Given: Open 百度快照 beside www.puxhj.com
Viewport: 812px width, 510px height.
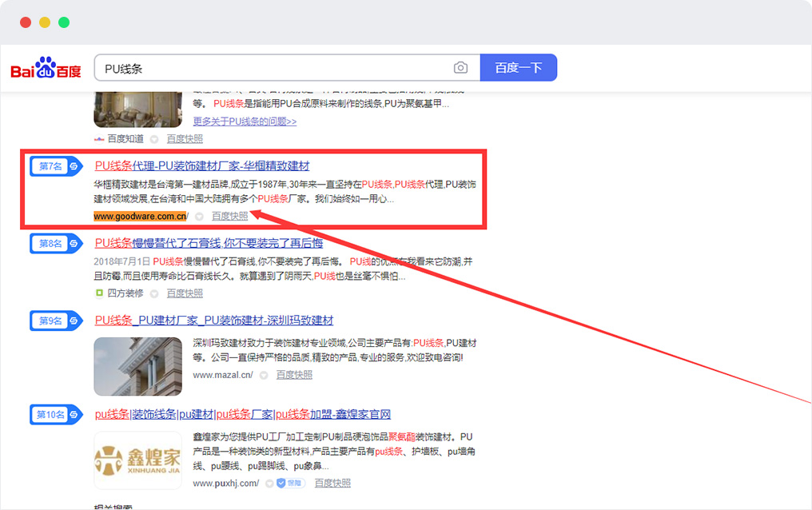Looking at the screenshot, I should coord(332,483).
